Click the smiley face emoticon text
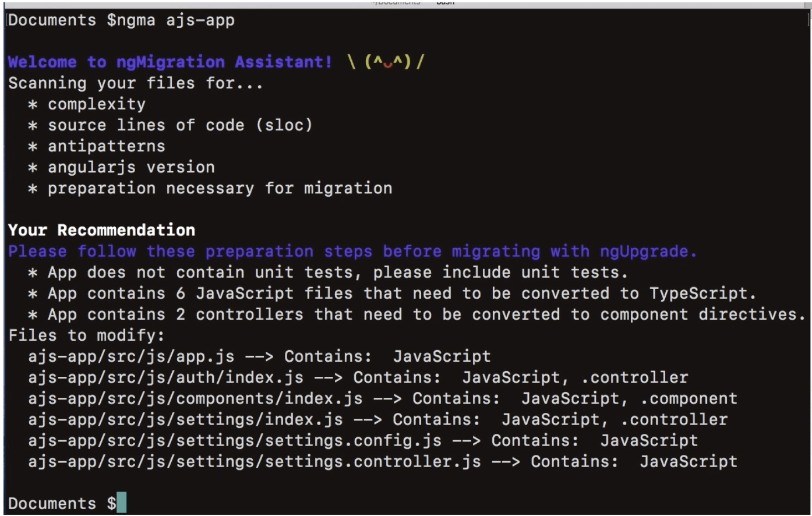This screenshot has height=516, width=812. (x=387, y=62)
